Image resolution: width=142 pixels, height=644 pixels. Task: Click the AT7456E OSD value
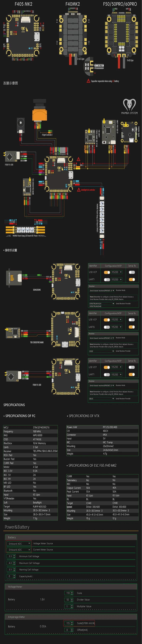pyautogui.click(x=37, y=439)
